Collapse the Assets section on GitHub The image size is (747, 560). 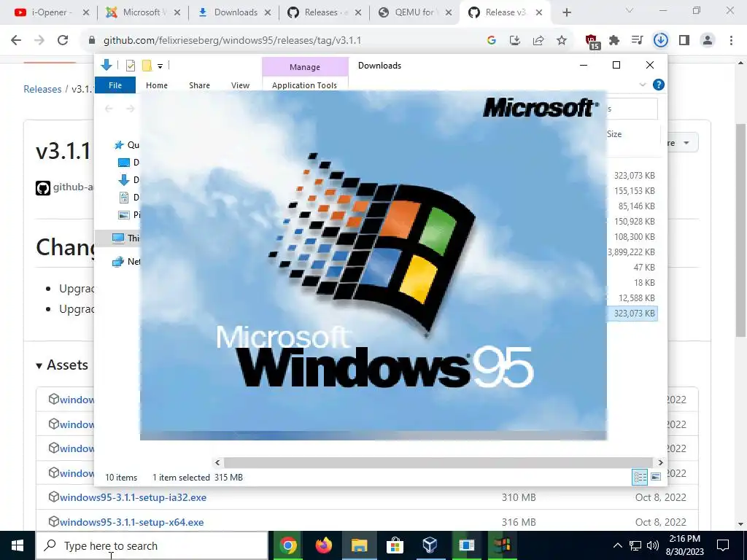click(62, 365)
